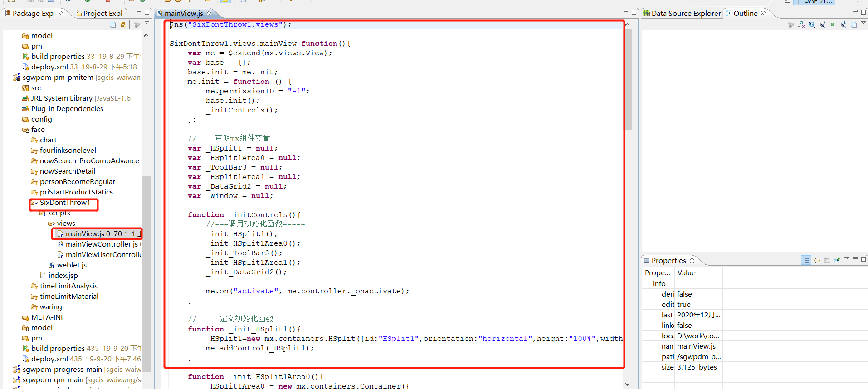Toggle Show Categories in Properties view
This screenshot has height=389, width=868.
pyautogui.click(x=806, y=260)
